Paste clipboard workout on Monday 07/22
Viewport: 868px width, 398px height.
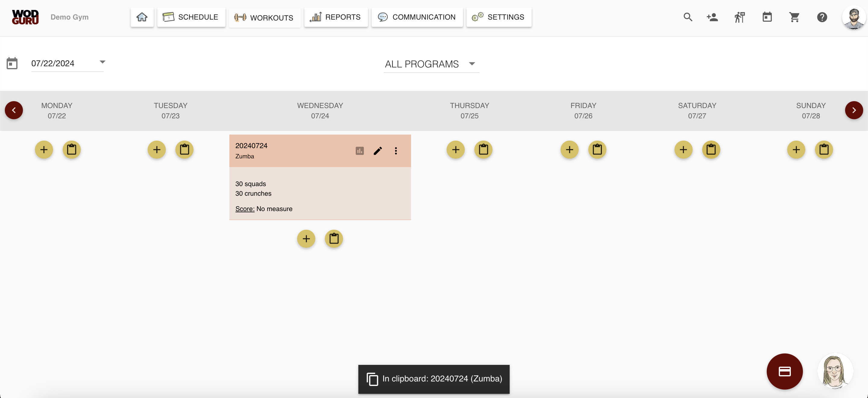tap(71, 150)
